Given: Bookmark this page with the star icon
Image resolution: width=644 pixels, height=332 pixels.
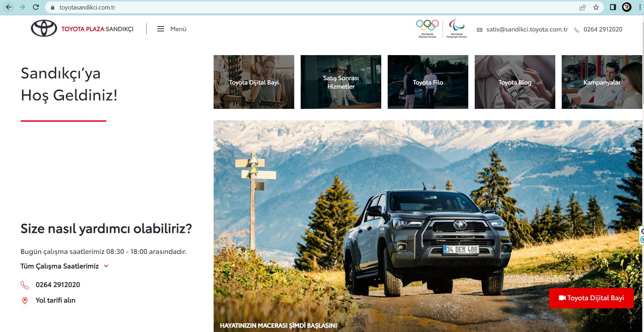Looking at the screenshot, I should click(596, 7).
